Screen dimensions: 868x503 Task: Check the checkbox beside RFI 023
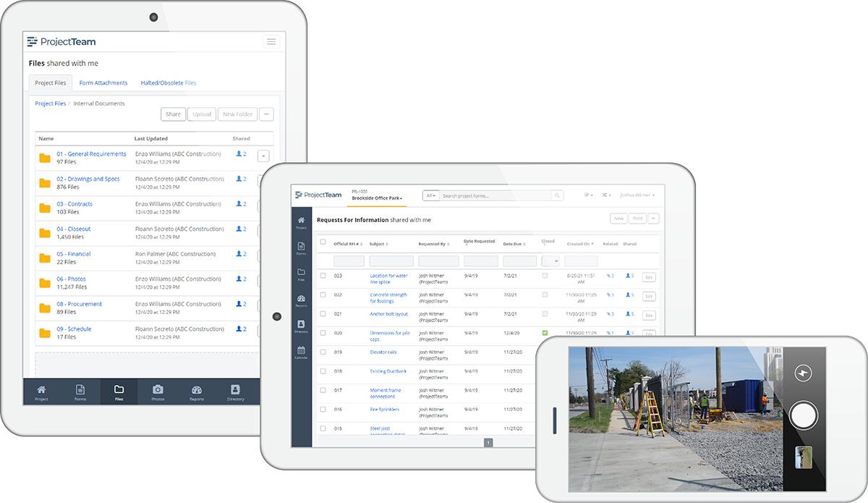(x=323, y=276)
